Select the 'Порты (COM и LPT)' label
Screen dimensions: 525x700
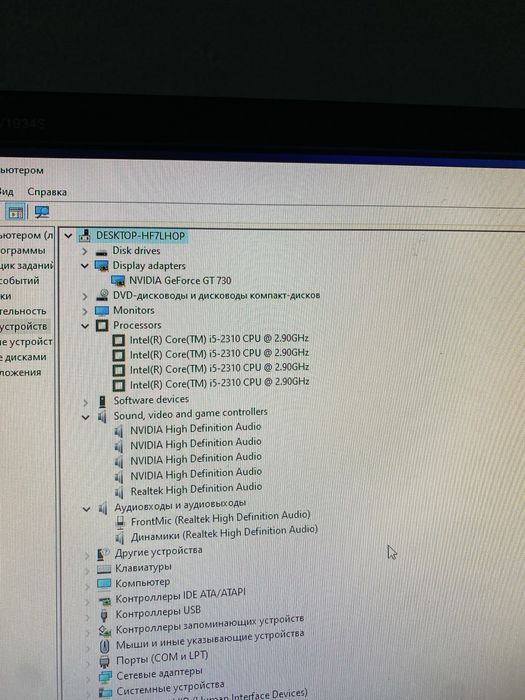(x=162, y=658)
